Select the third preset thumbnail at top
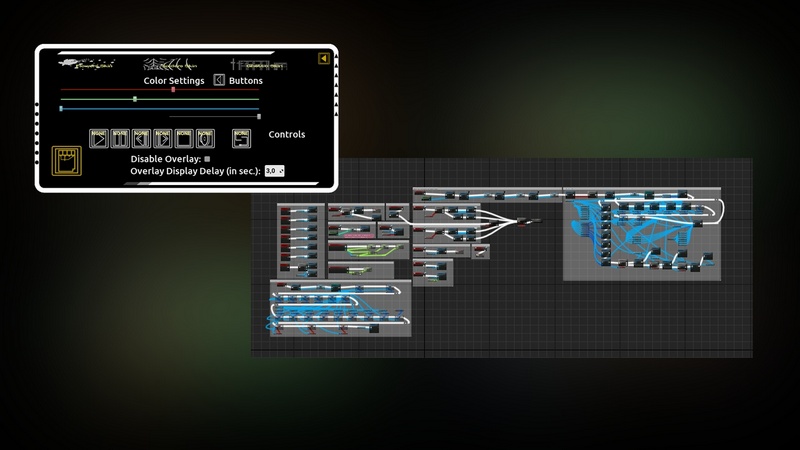This screenshot has height=450, width=800. click(x=260, y=64)
